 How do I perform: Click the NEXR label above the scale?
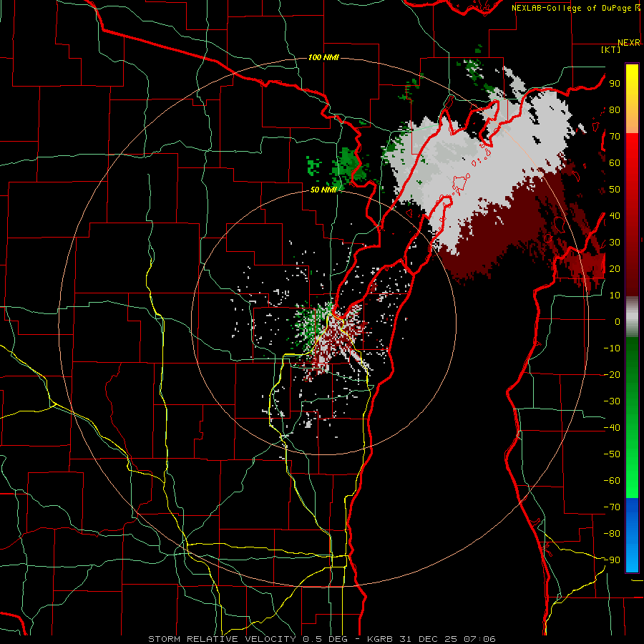coord(629,43)
